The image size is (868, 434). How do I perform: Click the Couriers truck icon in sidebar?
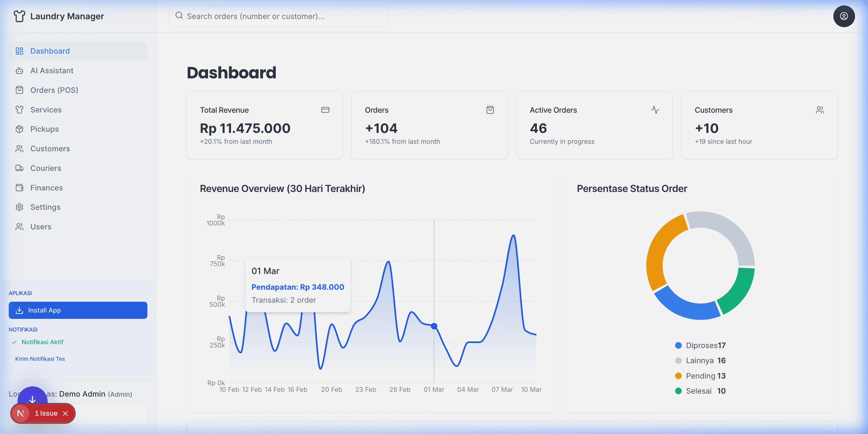[x=19, y=168]
